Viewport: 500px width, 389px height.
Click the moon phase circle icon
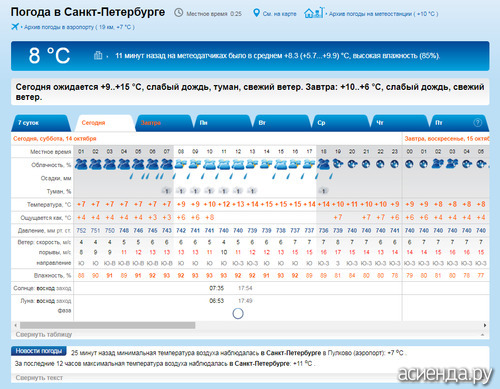coord(238,313)
